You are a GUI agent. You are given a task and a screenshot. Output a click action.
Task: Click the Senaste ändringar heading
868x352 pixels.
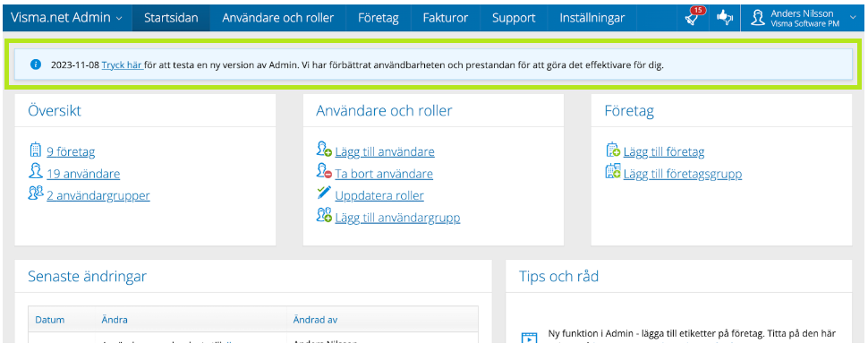87,276
